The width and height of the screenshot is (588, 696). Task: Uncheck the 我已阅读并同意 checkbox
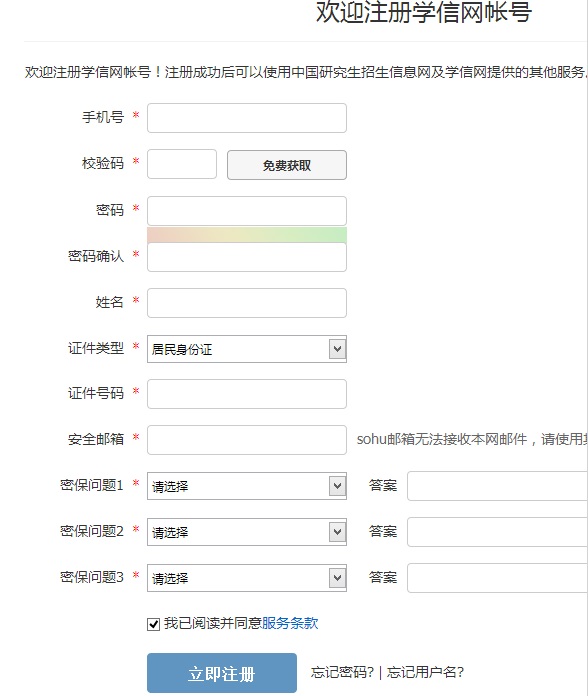(154, 625)
